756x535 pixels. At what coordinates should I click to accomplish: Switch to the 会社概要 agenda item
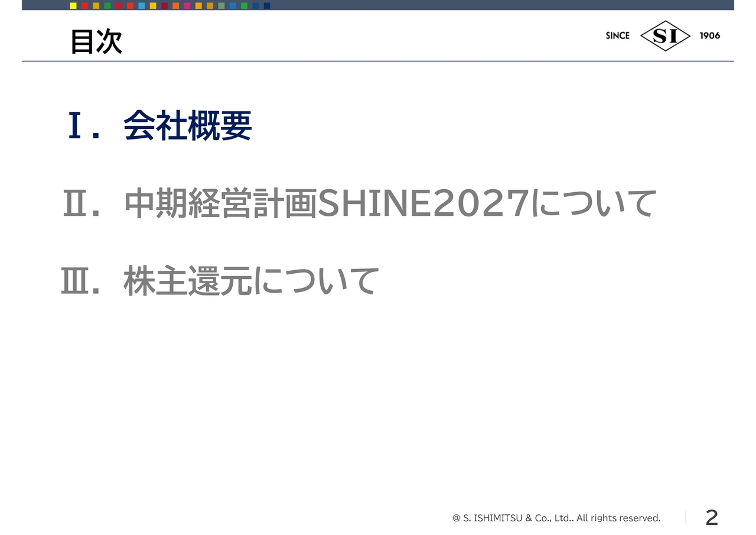tap(189, 125)
